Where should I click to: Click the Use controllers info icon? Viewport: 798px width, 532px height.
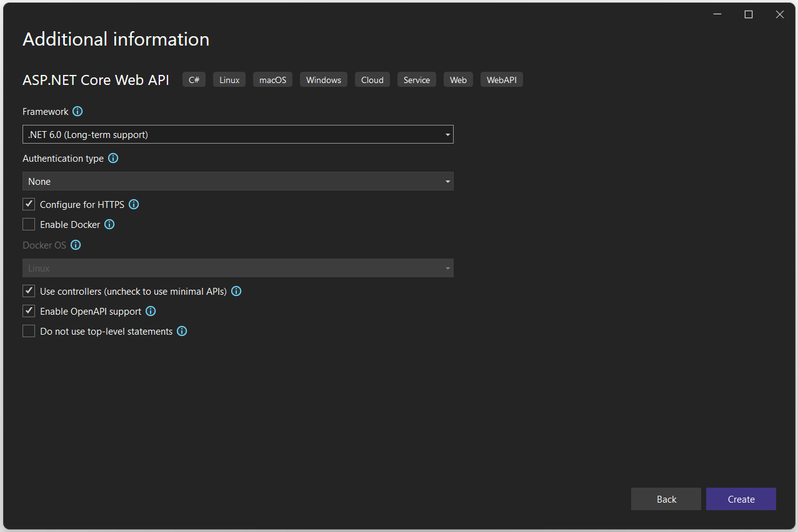click(236, 290)
